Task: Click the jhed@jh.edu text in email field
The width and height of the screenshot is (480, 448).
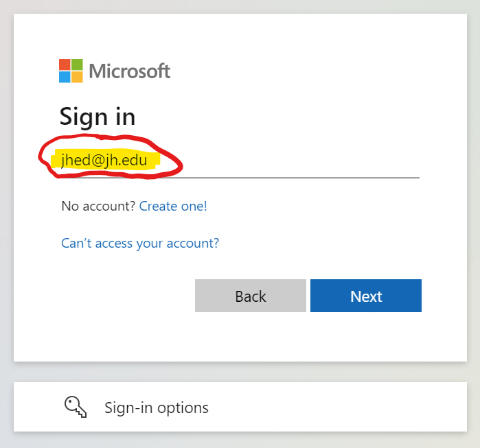Action: click(x=104, y=161)
